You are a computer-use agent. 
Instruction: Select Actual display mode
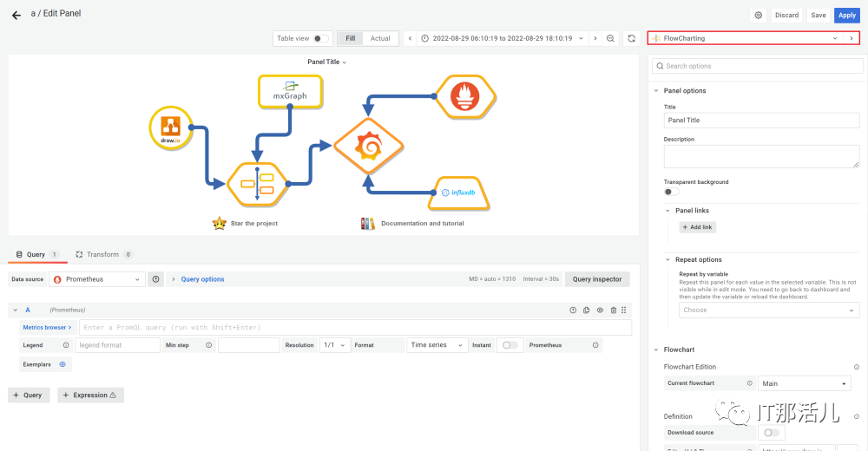(380, 38)
